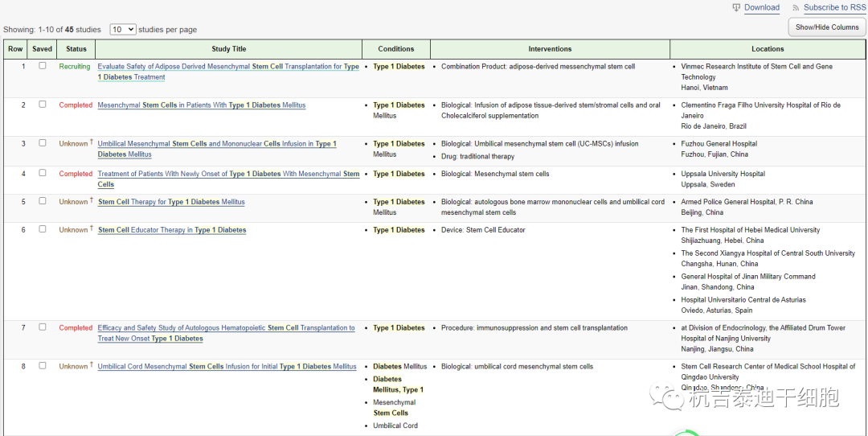Screen dimensions: 868x436
Task: Click the Row column header
Action: tap(15, 49)
